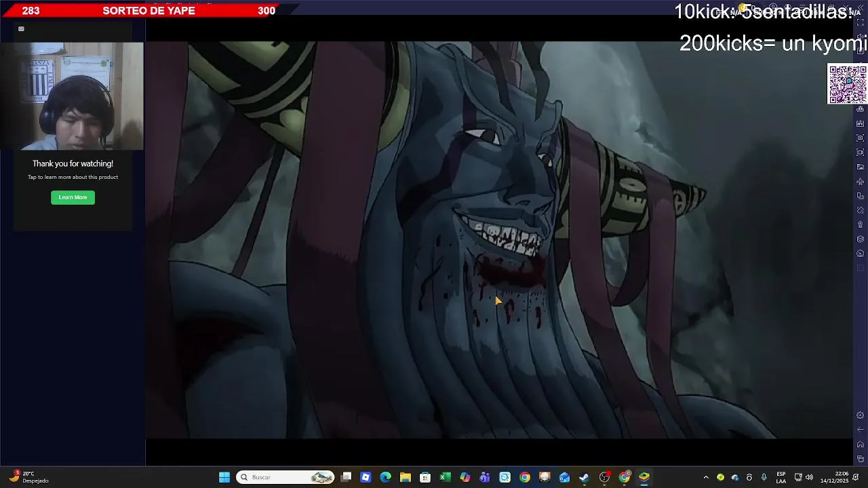Click the microphone icon in system tray
The width and height of the screenshot is (868, 488).
[x=764, y=477]
